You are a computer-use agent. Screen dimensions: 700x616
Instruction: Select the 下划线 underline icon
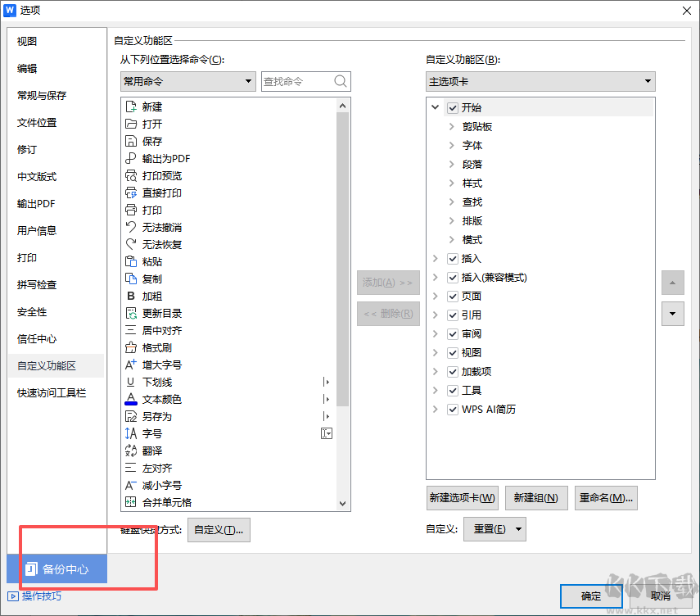tap(131, 382)
